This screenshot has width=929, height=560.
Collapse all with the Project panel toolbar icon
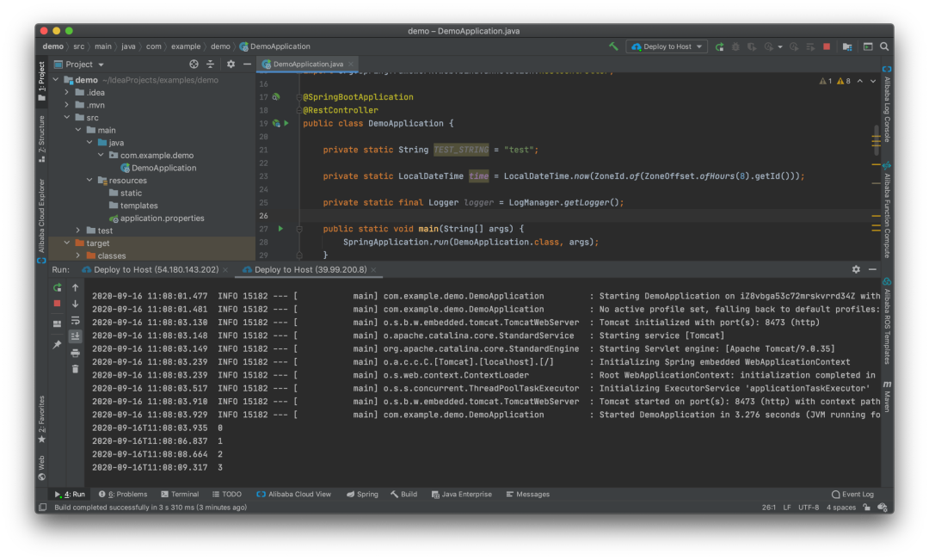coord(211,65)
